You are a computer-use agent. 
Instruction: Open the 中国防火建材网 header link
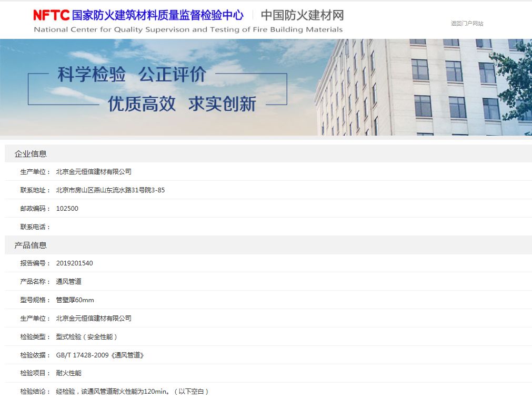click(302, 15)
